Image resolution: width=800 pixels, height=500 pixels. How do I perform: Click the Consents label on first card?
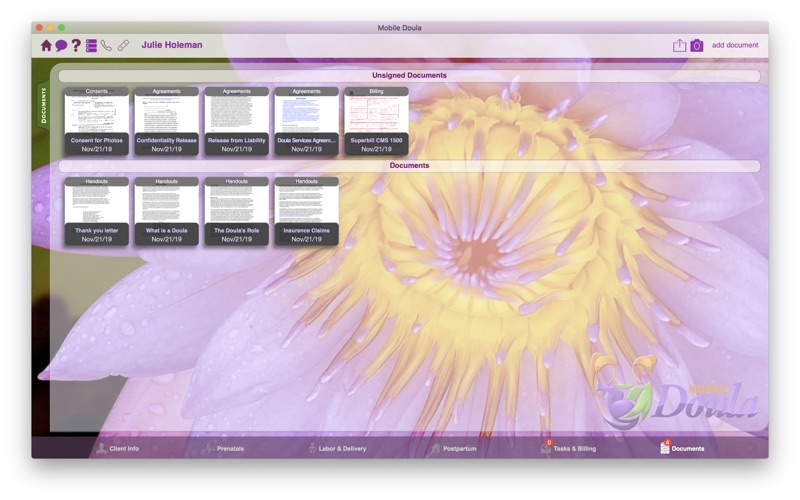(96, 91)
